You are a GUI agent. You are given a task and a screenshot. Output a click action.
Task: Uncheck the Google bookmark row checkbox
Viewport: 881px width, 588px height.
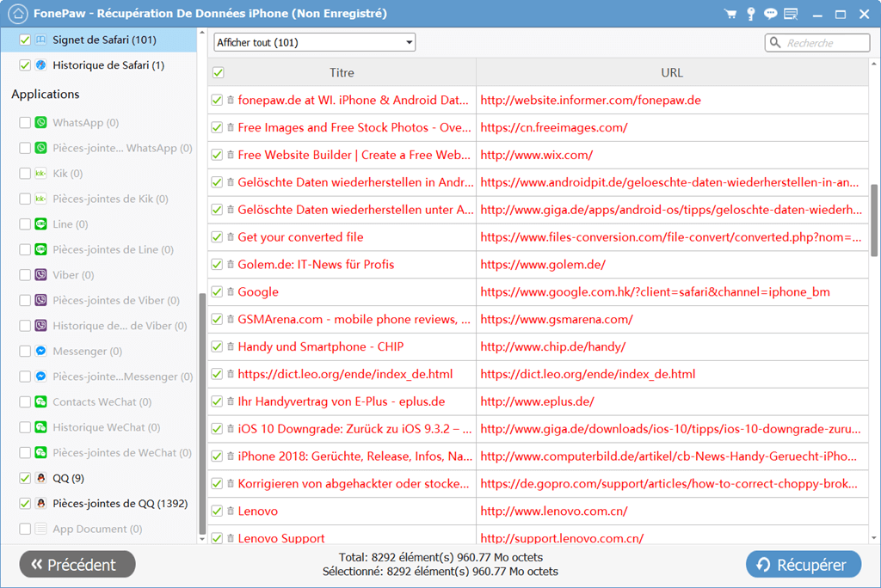point(217,291)
